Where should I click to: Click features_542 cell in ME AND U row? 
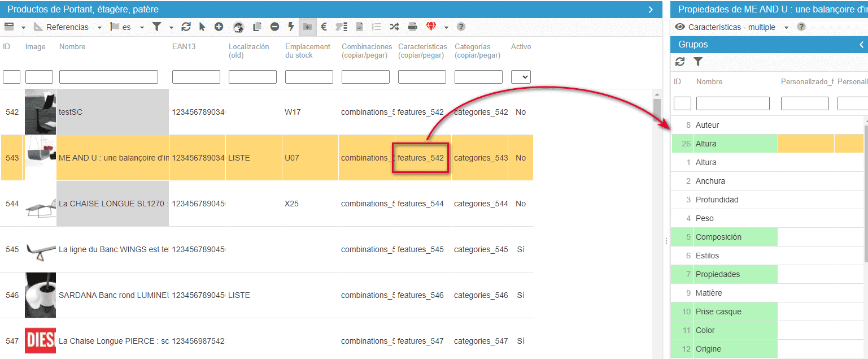tap(421, 158)
